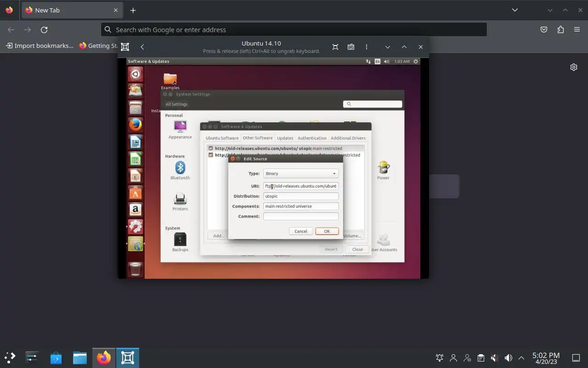Click the Ubuntu network indicator icon

click(368, 61)
